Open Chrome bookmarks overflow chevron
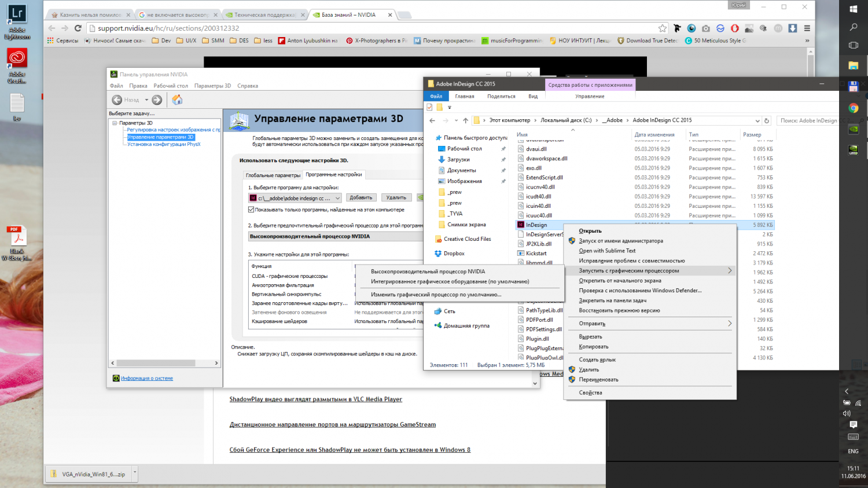 (x=807, y=41)
